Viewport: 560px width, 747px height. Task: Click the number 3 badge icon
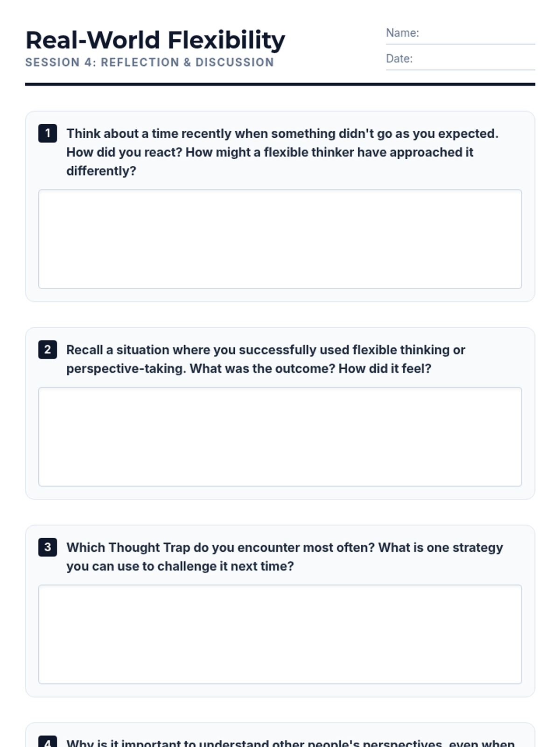[x=48, y=547]
